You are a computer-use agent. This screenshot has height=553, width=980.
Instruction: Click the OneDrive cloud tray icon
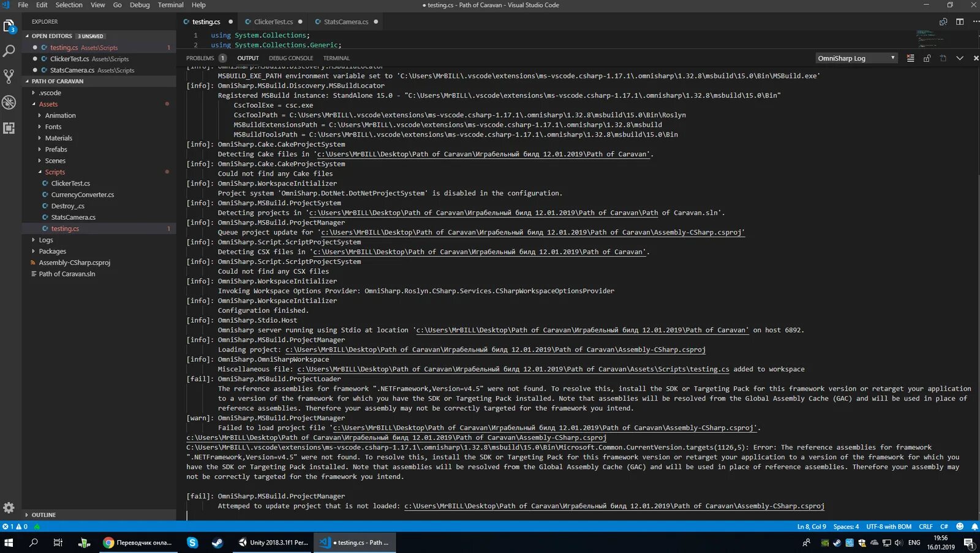[875, 543]
